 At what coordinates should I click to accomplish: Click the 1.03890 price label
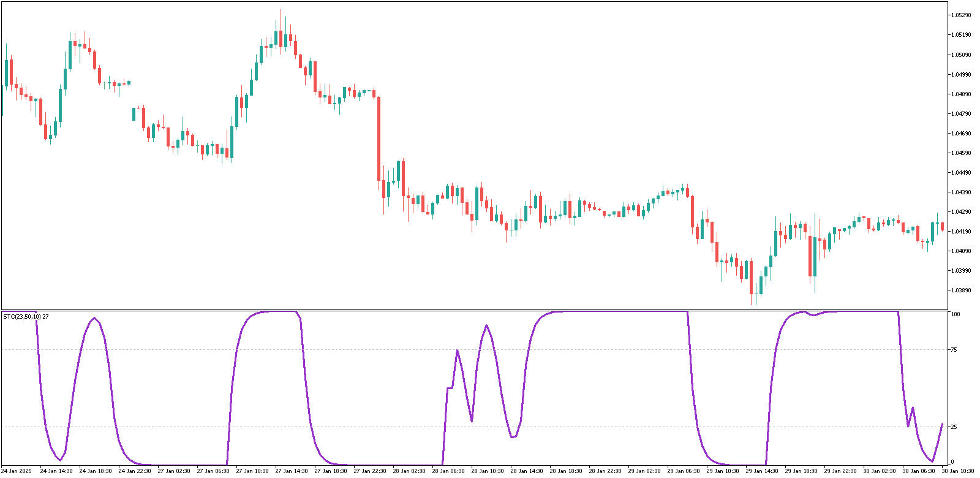[962, 290]
